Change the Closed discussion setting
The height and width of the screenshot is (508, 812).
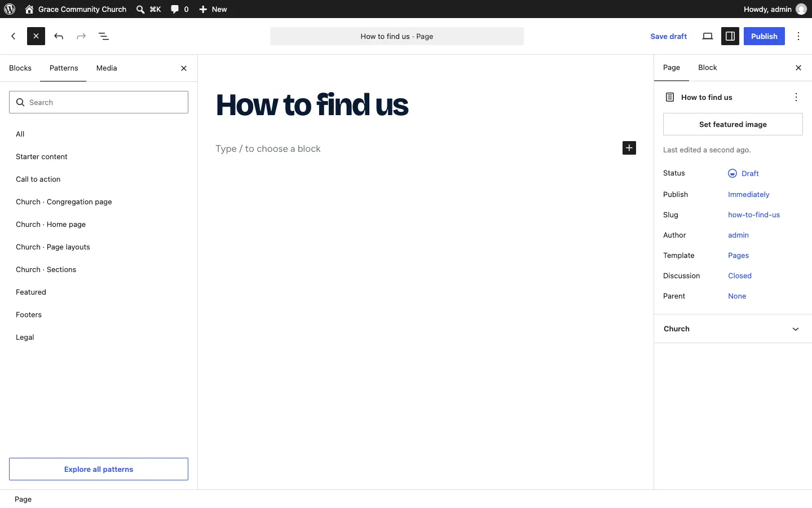pyautogui.click(x=740, y=276)
